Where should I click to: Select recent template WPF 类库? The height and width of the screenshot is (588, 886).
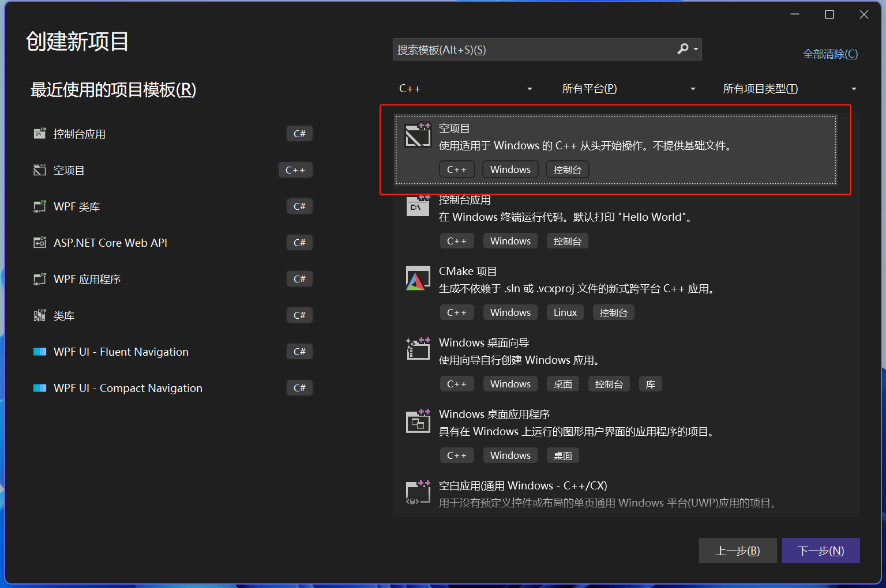(x=172, y=206)
